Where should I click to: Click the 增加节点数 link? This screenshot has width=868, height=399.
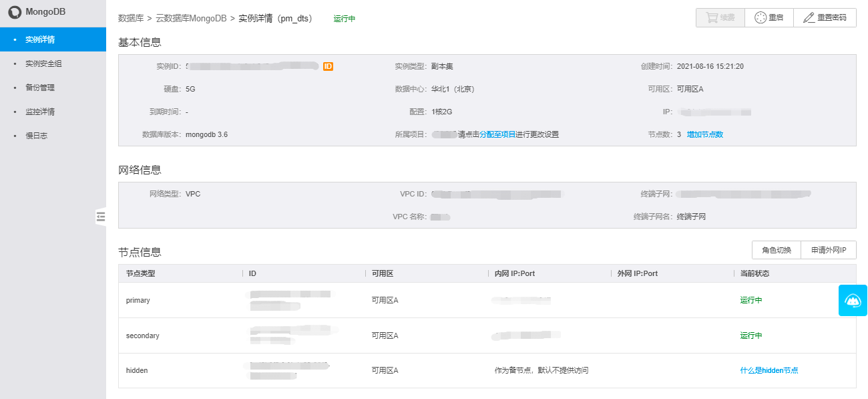tap(705, 134)
